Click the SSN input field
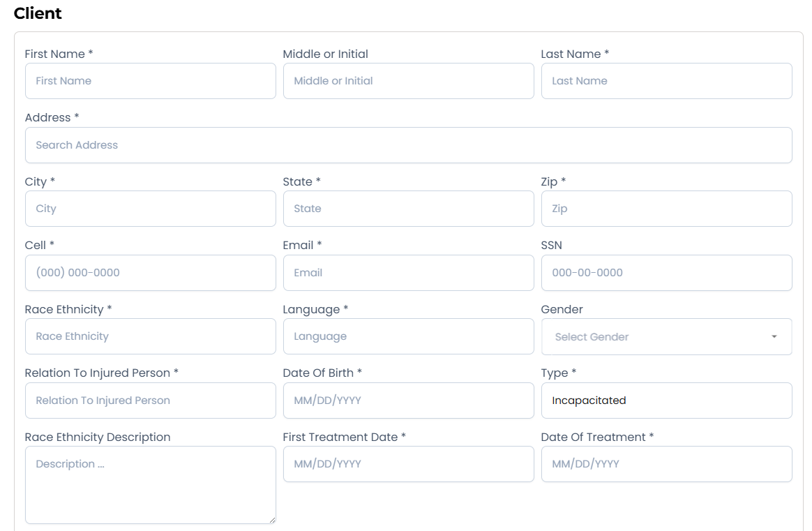 pyautogui.click(x=666, y=273)
